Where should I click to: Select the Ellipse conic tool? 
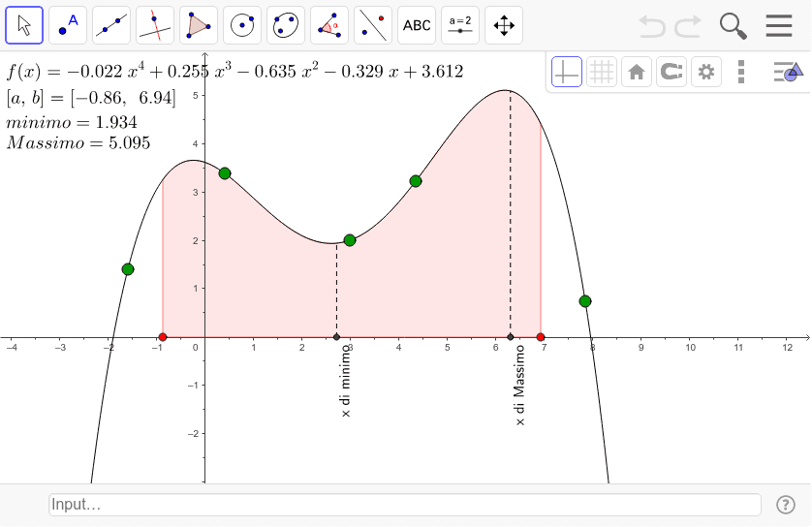click(x=286, y=25)
